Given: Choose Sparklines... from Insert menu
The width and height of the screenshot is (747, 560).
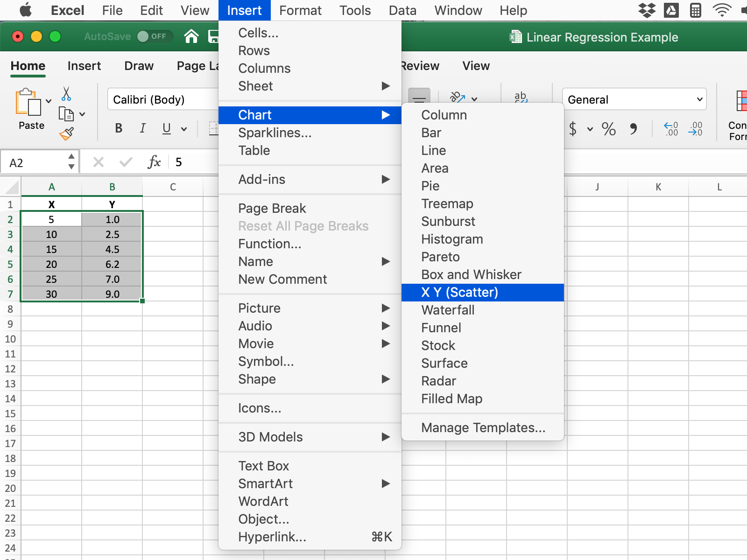Looking at the screenshot, I should point(275,133).
